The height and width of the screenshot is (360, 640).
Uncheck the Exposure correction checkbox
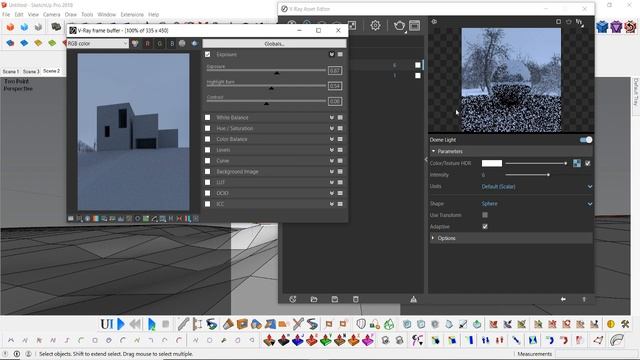click(207, 54)
